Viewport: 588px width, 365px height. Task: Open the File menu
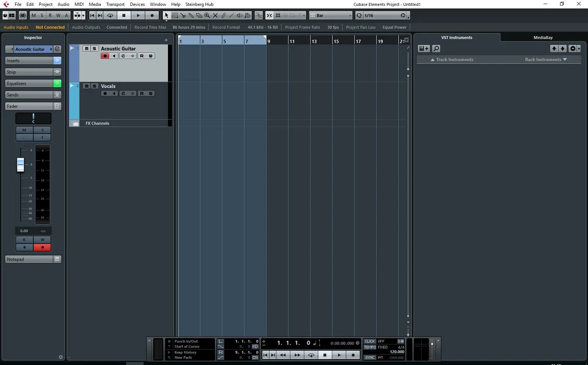18,4
